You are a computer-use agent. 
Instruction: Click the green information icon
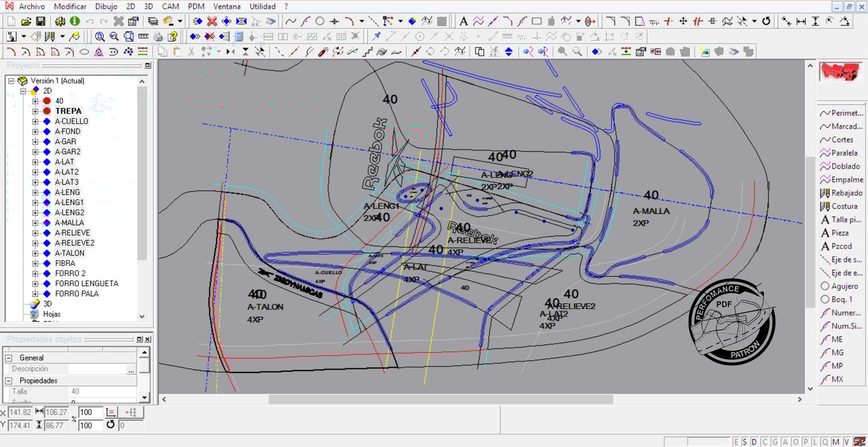(75, 21)
